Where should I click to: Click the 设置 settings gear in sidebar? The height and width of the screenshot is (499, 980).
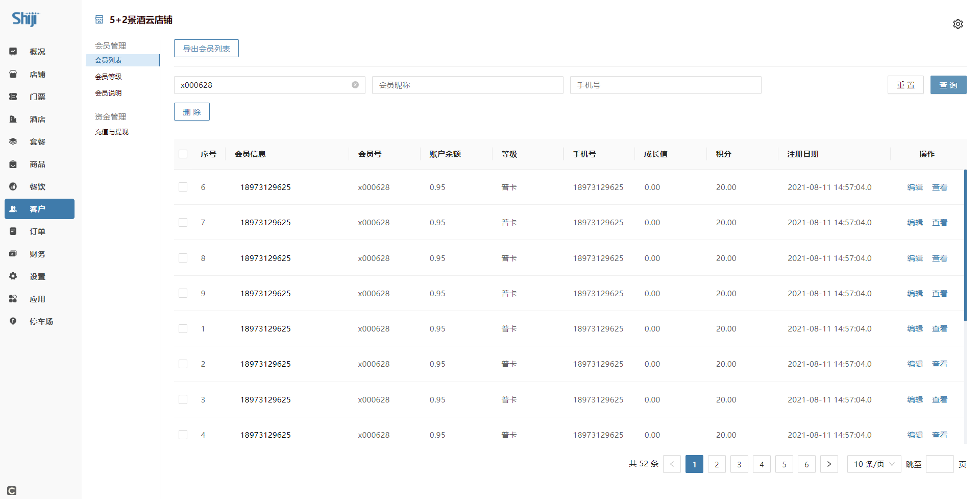[x=13, y=276]
